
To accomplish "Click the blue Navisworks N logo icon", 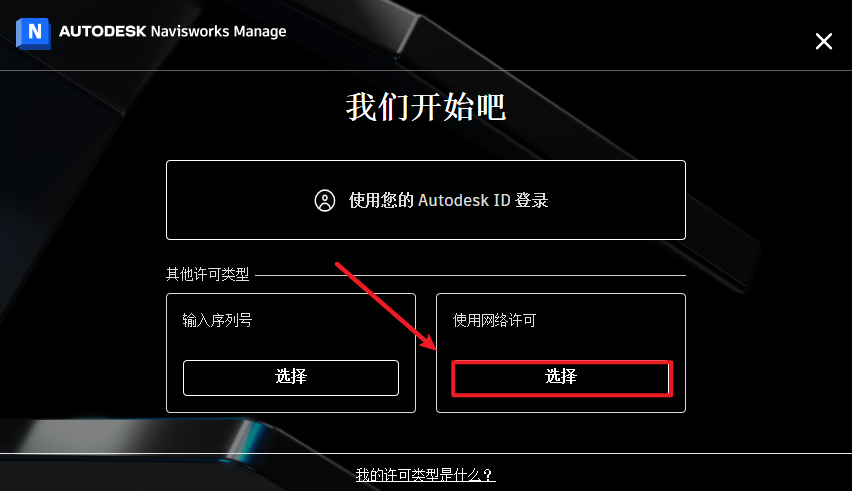I will 33,33.
